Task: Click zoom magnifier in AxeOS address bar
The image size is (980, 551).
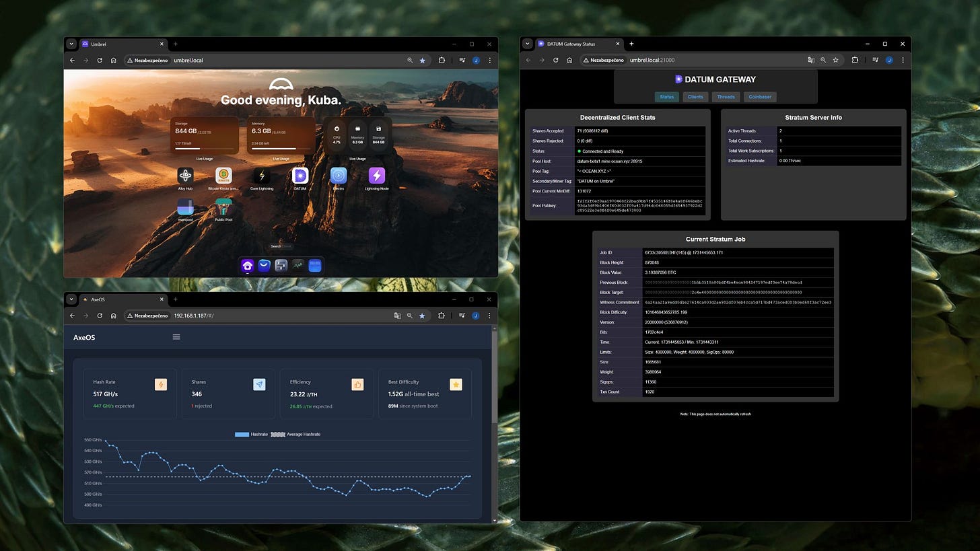Action: point(410,315)
